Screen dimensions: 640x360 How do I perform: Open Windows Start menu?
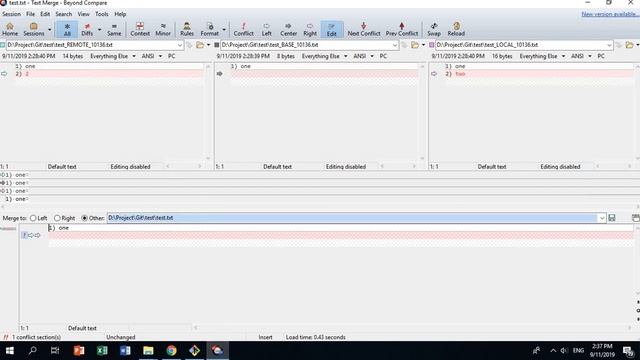click(10, 351)
